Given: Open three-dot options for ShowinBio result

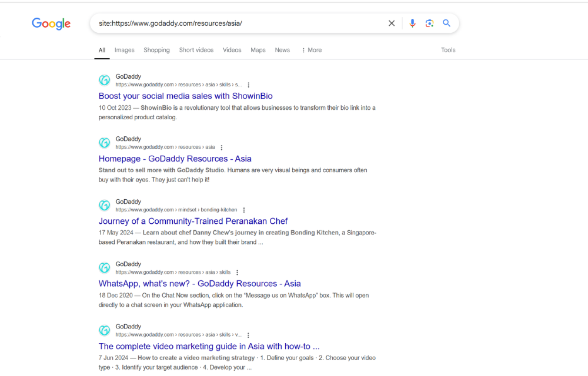Looking at the screenshot, I should click(x=249, y=85).
